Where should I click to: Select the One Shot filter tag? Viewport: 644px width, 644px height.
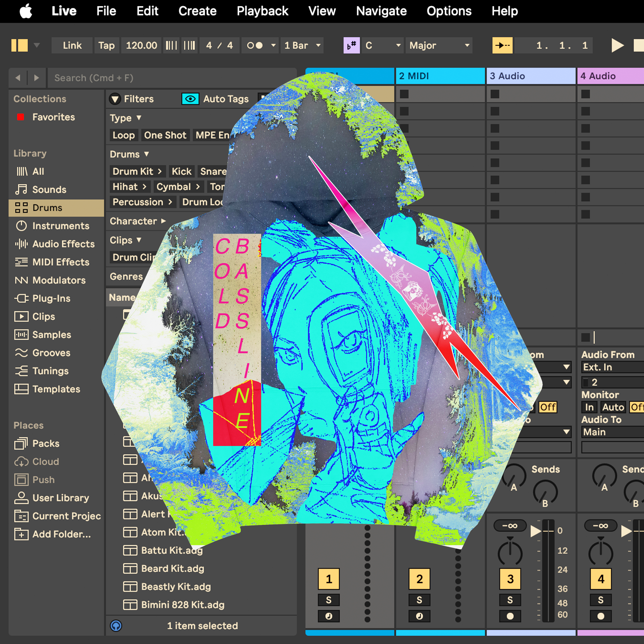click(x=165, y=135)
